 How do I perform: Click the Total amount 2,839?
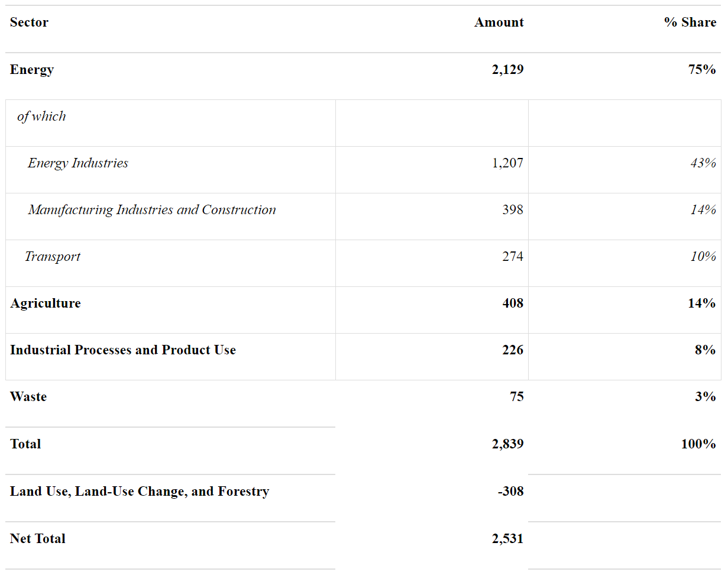[507, 444]
